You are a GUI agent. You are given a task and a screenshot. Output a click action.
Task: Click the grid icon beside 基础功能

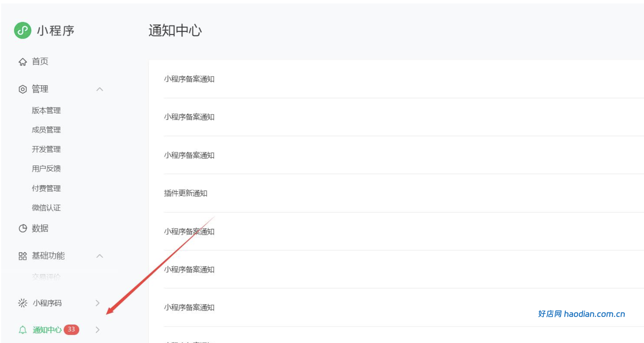click(23, 256)
